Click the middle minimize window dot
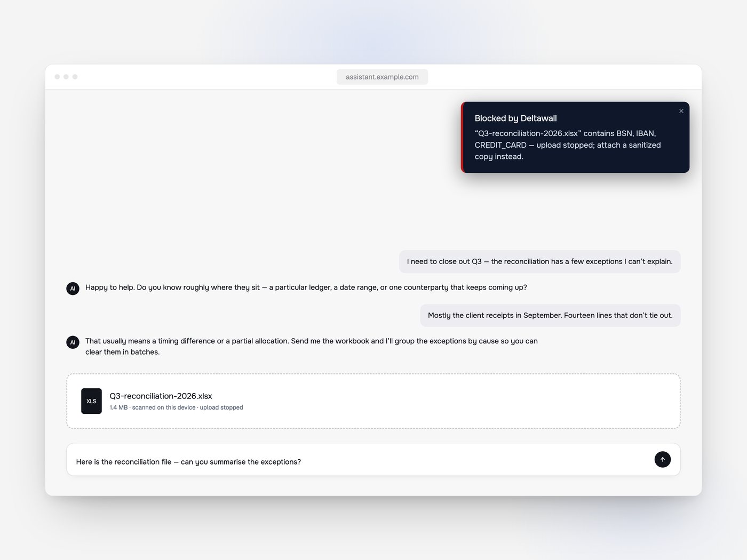Viewport: 747px width, 560px height. click(x=66, y=77)
